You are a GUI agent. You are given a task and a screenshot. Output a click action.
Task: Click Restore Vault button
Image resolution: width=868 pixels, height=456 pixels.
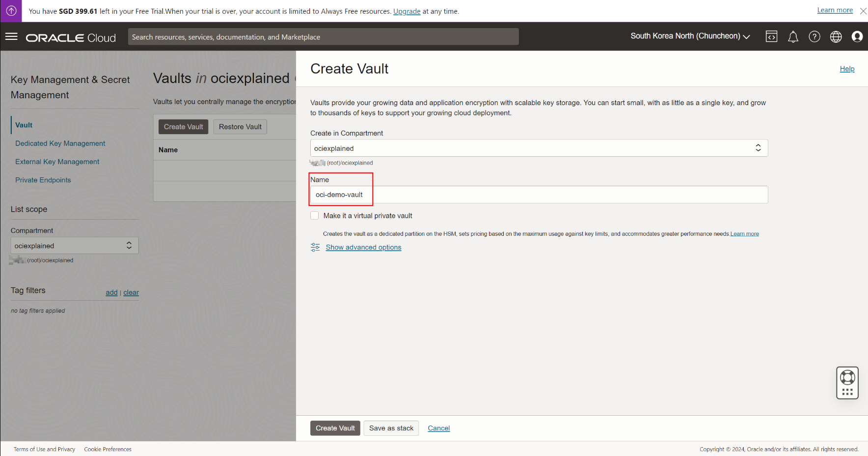pyautogui.click(x=240, y=127)
